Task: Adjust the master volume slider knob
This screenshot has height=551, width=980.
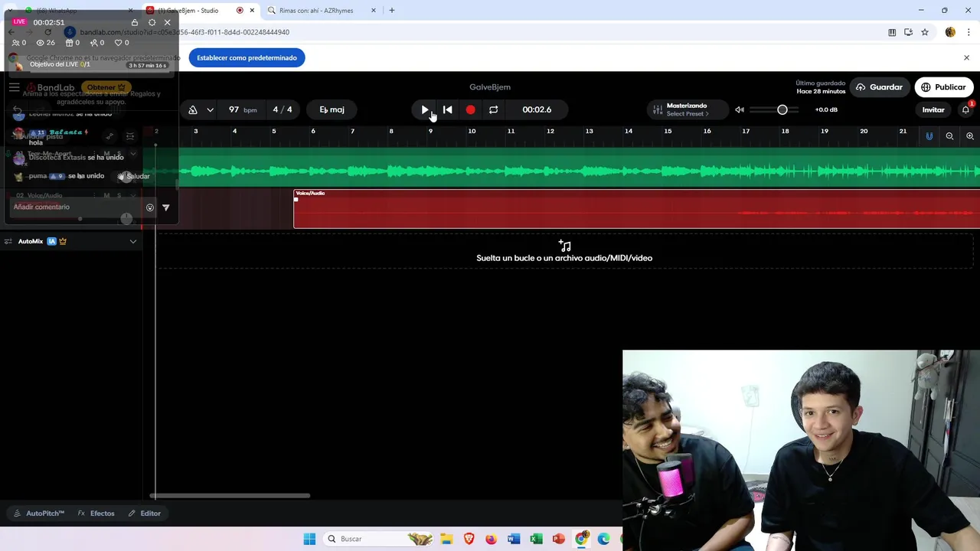Action: 782,109
